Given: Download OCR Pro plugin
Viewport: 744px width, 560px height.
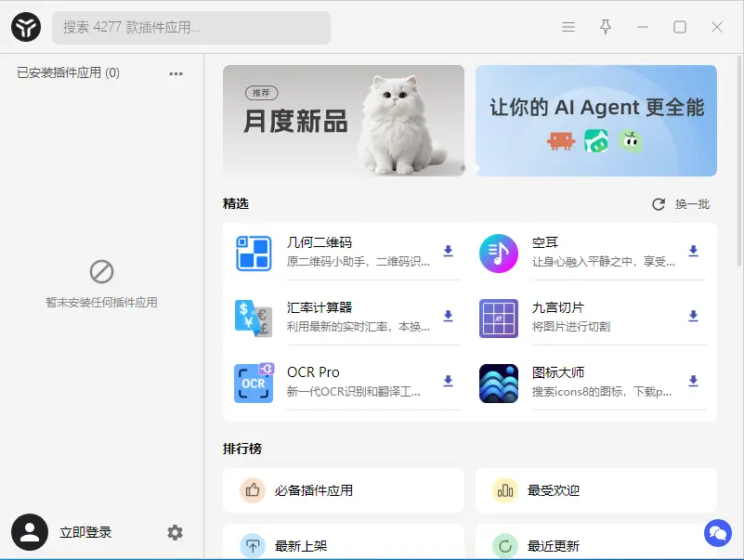Looking at the screenshot, I should [448, 381].
